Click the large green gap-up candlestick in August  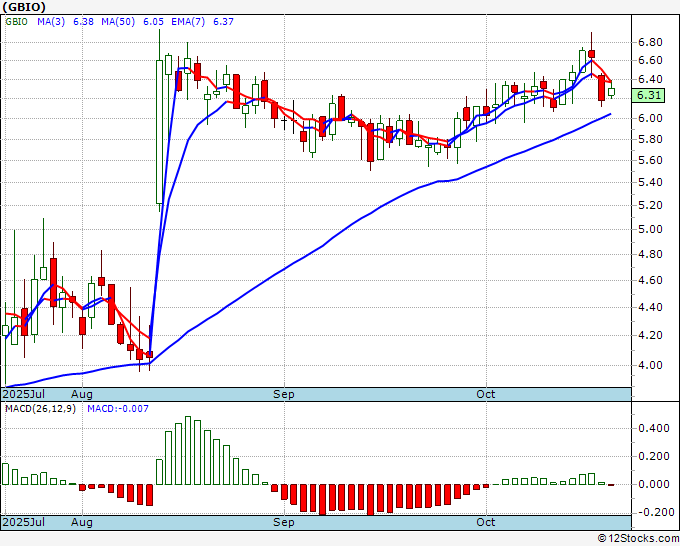tap(159, 131)
